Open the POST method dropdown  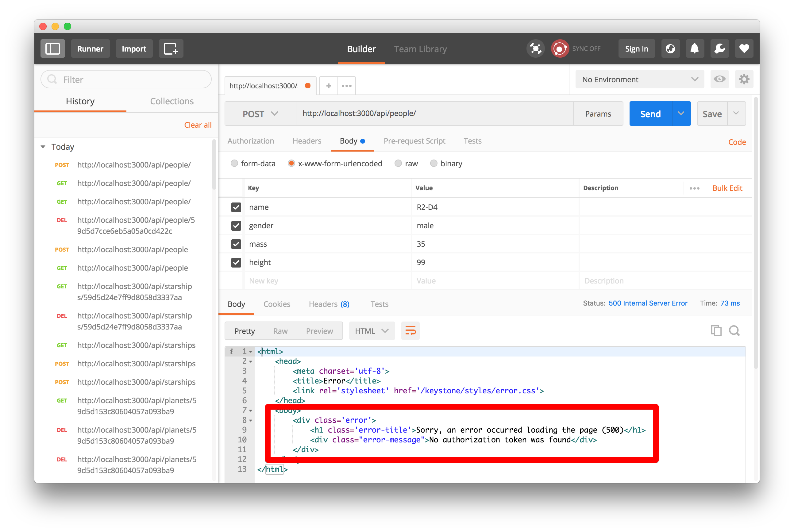coord(260,114)
